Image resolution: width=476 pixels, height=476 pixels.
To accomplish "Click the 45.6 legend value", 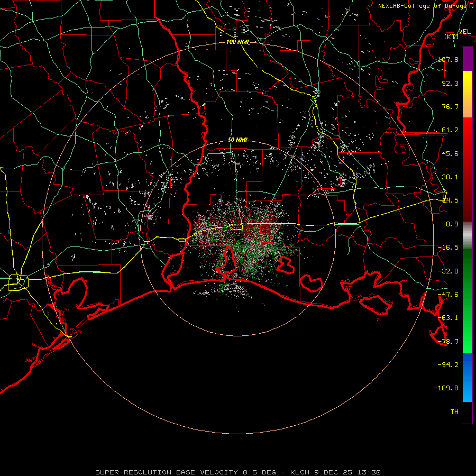I will (450, 153).
